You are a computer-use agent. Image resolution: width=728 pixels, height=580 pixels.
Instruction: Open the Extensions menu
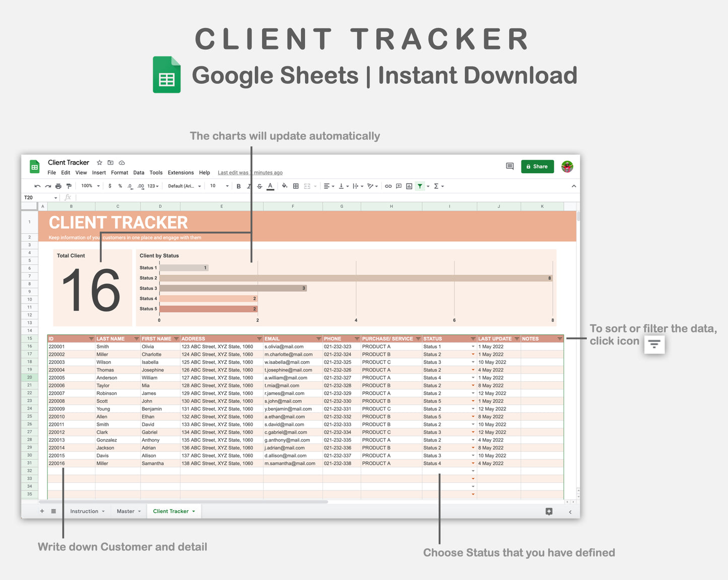[180, 172]
